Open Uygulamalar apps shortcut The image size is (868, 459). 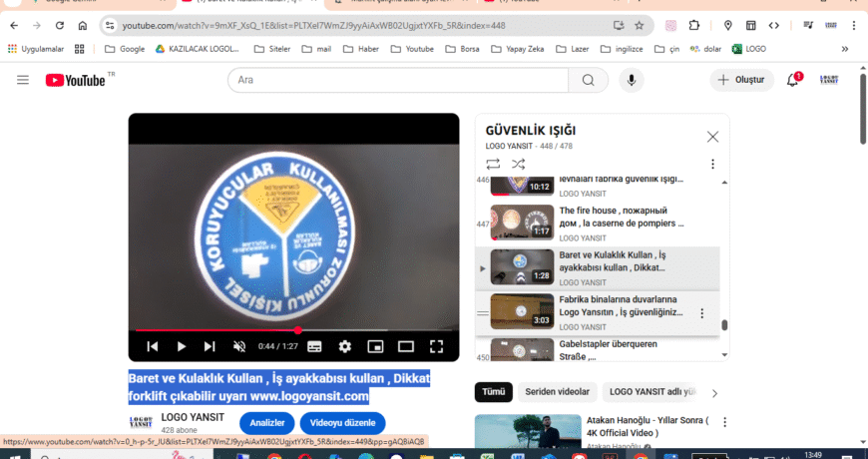pos(36,49)
